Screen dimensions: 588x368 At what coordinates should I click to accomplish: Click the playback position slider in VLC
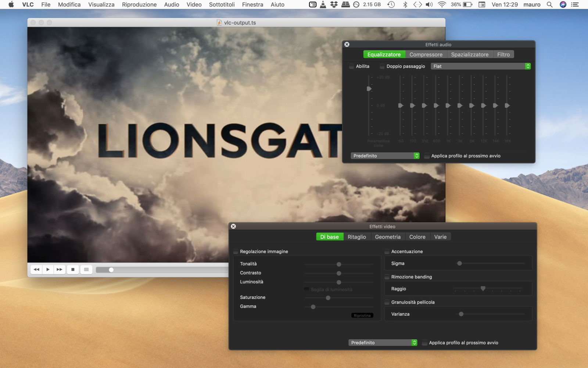click(162, 270)
